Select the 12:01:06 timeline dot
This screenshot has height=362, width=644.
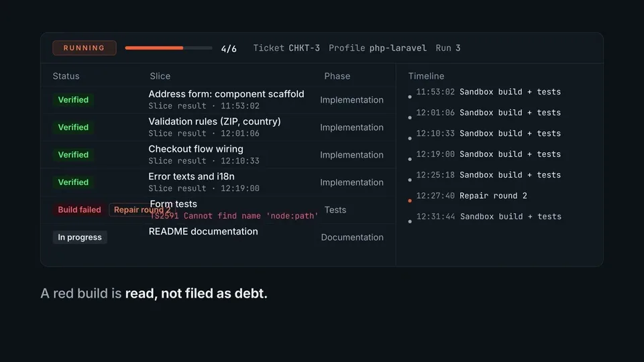click(410, 118)
